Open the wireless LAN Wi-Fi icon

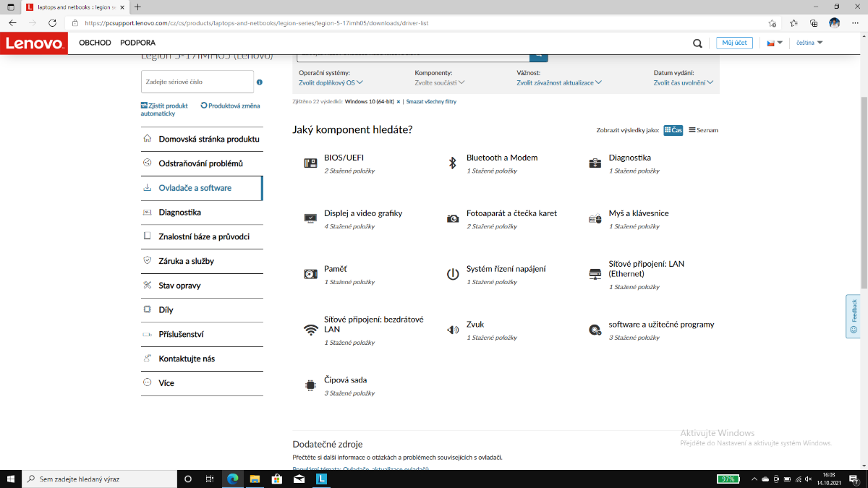[x=310, y=330]
